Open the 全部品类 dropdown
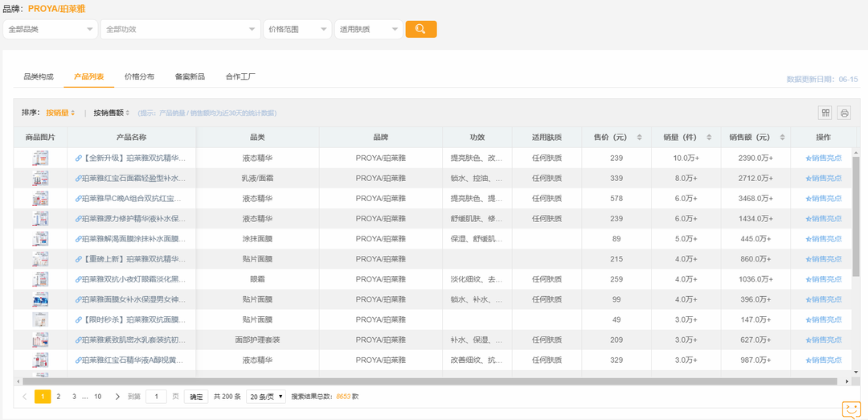This screenshot has height=420, width=868. [51, 29]
